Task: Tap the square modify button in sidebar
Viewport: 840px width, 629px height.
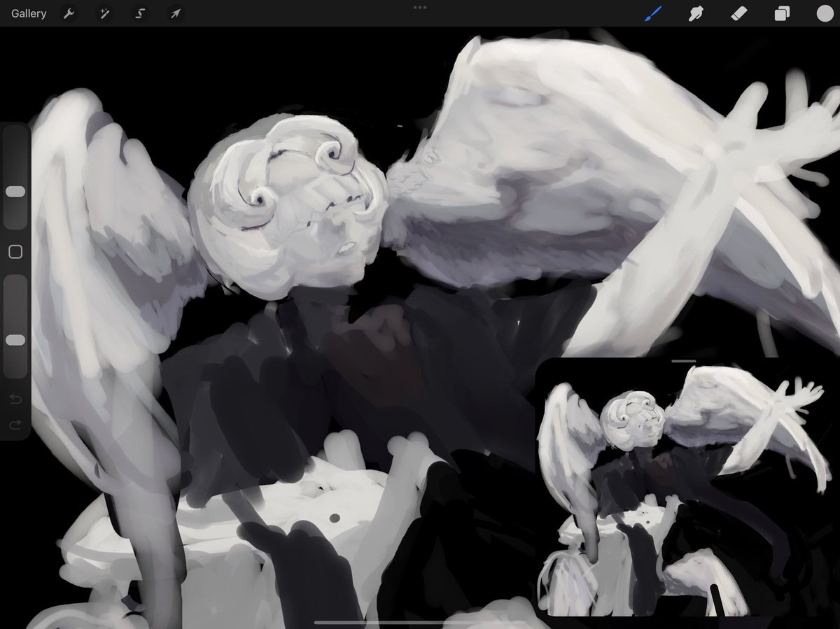Action: [x=15, y=252]
